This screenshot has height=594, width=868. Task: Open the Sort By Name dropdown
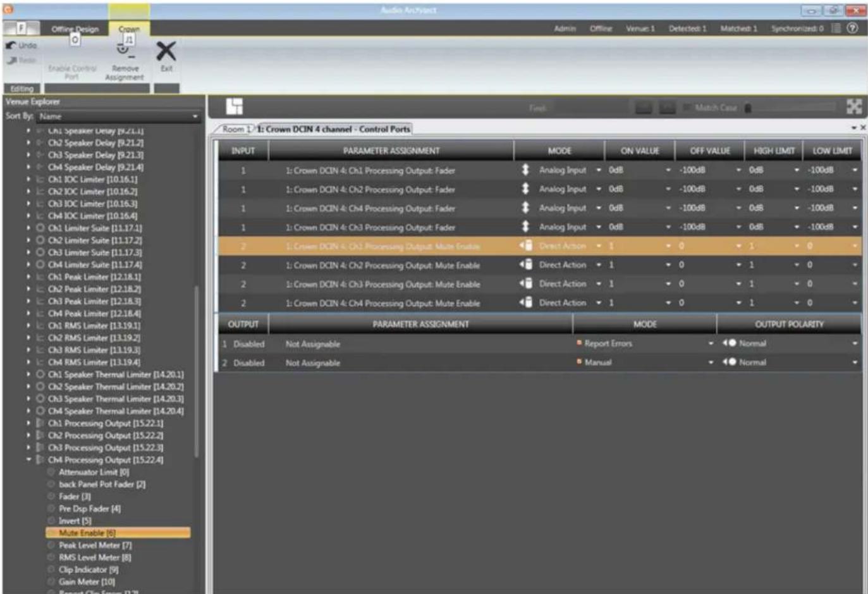click(x=118, y=116)
